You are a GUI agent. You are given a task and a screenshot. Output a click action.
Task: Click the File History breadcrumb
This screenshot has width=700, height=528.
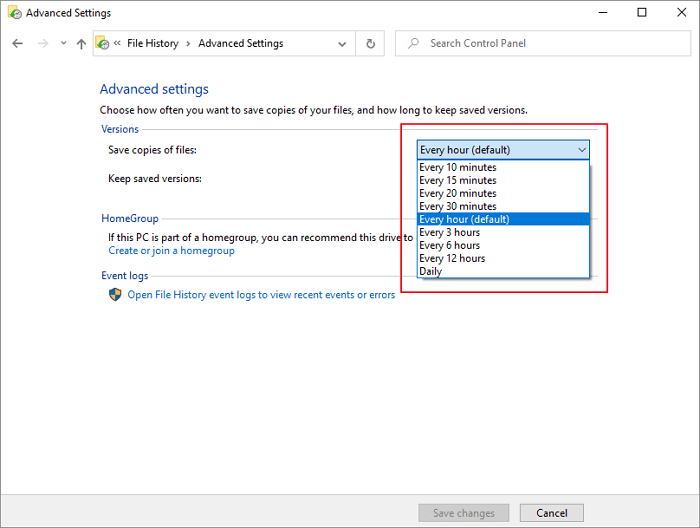151,44
